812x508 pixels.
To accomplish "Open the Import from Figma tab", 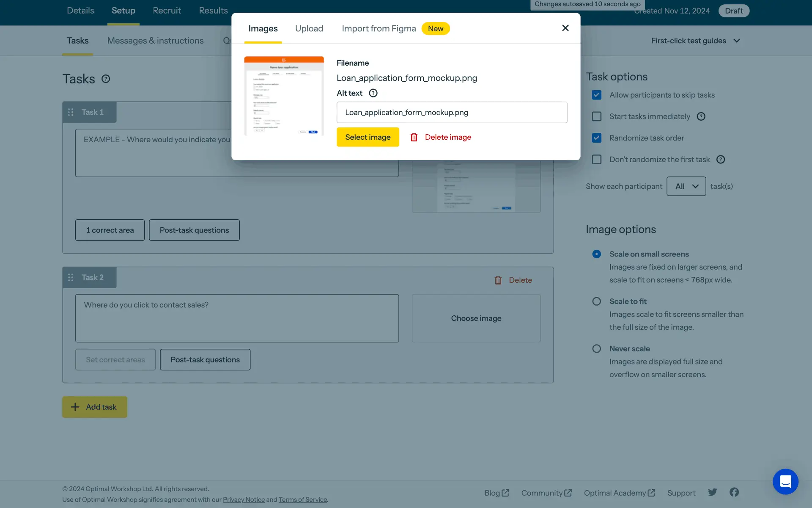I will coord(379,28).
